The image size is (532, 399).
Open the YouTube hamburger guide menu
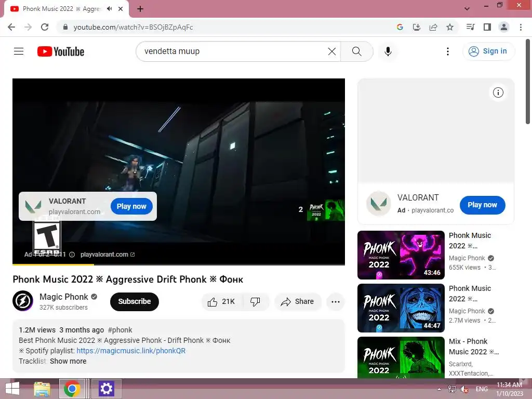pyautogui.click(x=19, y=51)
